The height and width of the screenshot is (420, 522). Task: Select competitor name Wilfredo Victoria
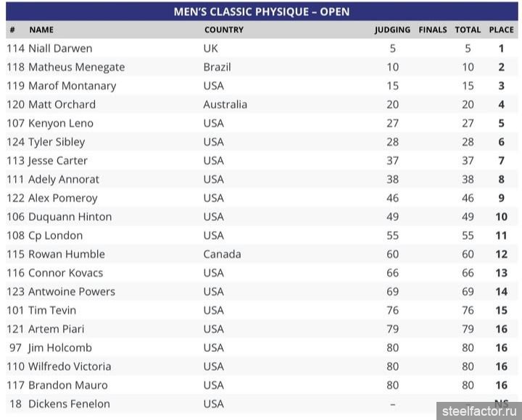pos(70,366)
